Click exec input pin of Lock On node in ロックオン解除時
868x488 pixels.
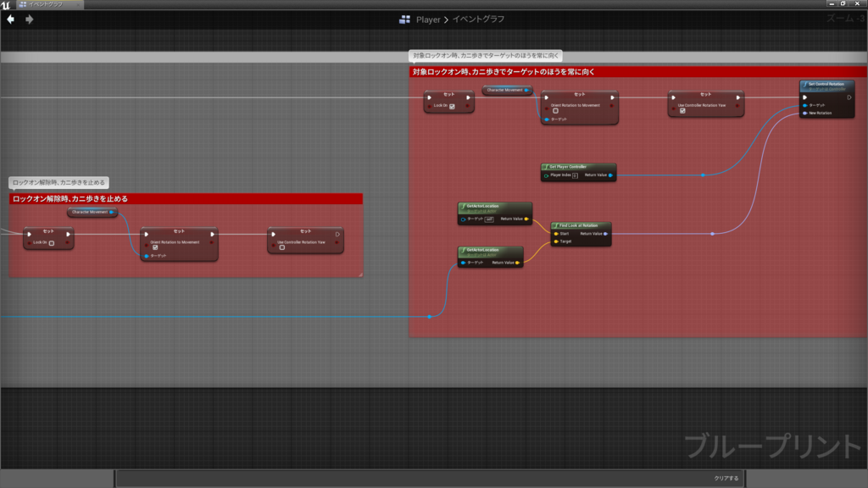(x=30, y=234)
